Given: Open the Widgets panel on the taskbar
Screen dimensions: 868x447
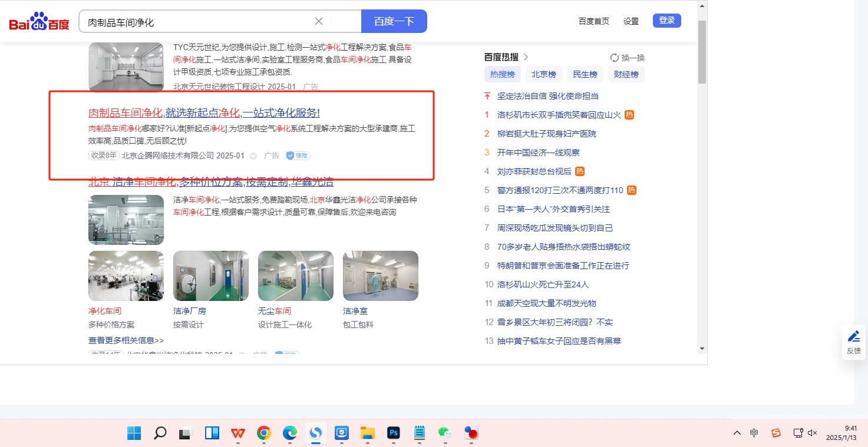Looking at the screenshot, I should pyautogui.click(x=212, y=433).
